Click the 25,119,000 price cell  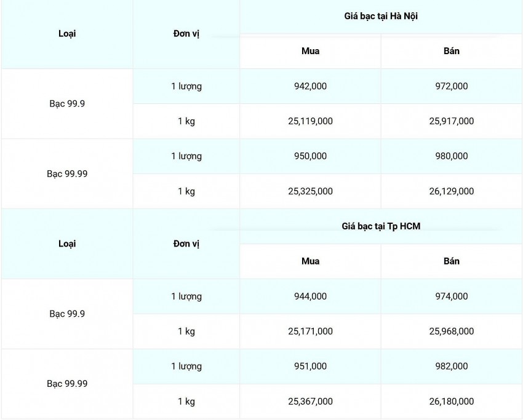click(310, 121)
